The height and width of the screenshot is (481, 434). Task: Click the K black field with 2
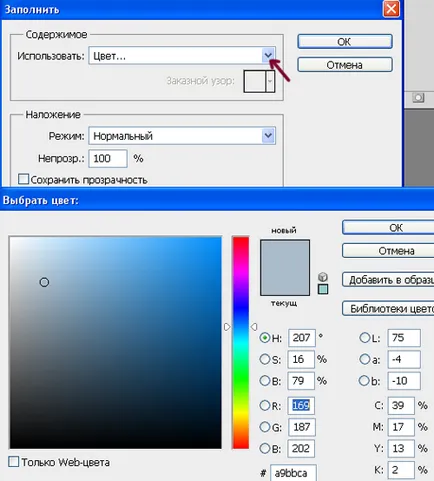[401, 470]
